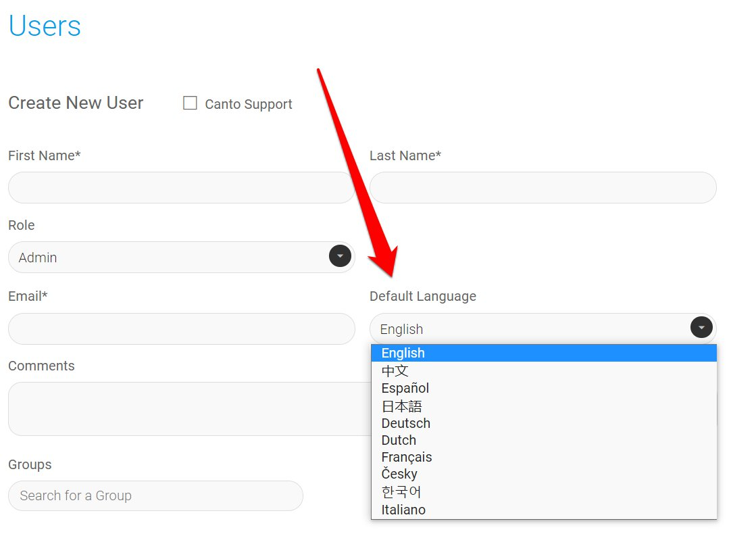Pick Dutch from the language options

tap(399, 440)
